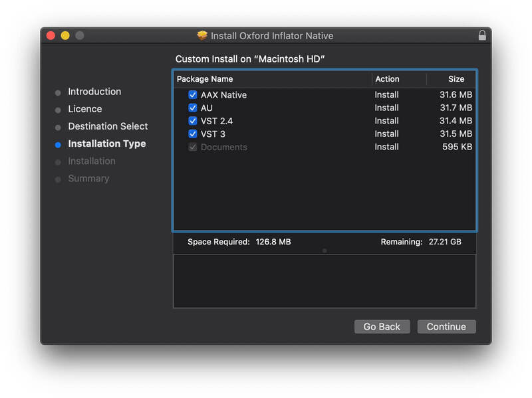
Task: Uncheck the AAX Native package checkbox
Action: pyautogui.click(x=193, y=95)
